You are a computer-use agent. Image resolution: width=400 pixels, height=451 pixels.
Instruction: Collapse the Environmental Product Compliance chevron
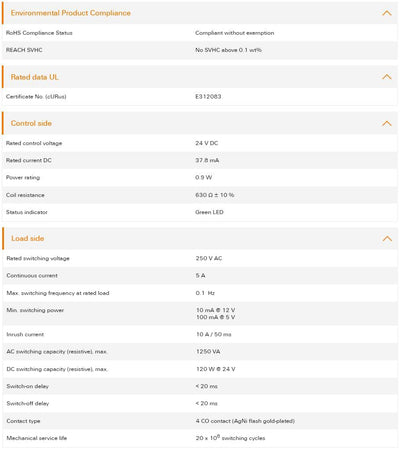pyautogui.click(x=387, y=13)
